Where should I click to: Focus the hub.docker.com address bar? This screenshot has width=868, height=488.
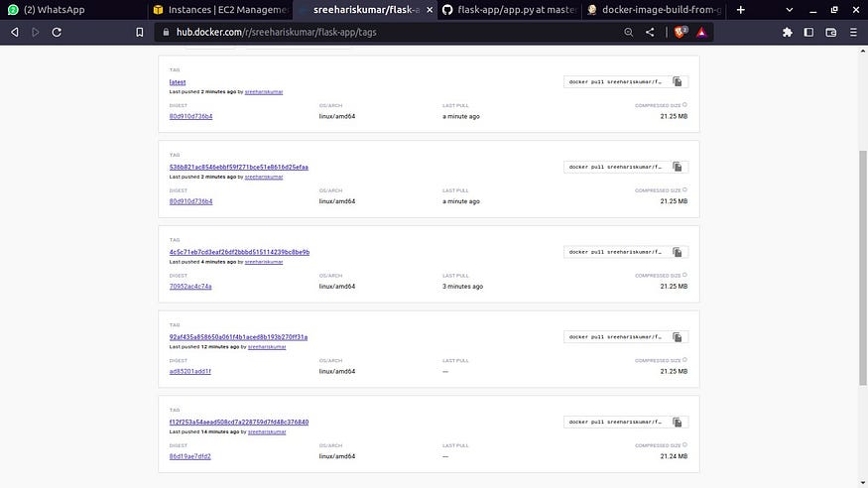pyautogui.click(x=388, y=33)
